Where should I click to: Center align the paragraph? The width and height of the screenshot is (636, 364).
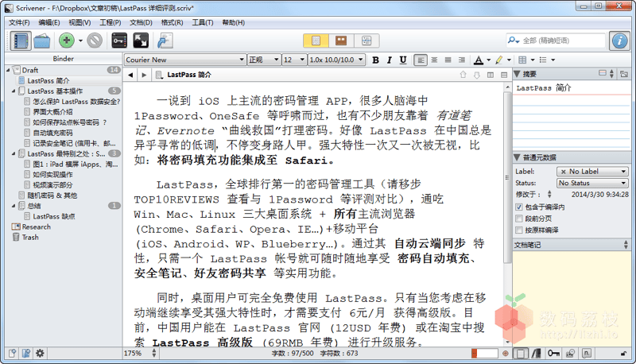point(434,60)
